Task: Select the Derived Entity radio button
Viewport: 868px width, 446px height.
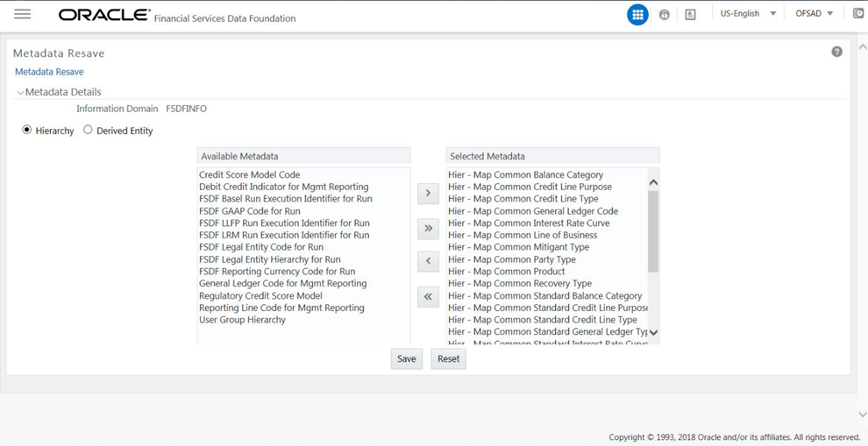Action: (x=88, y=130)
